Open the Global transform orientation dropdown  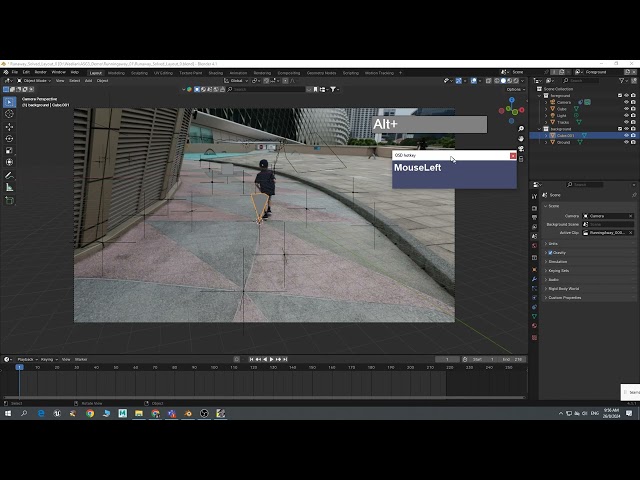236,81
